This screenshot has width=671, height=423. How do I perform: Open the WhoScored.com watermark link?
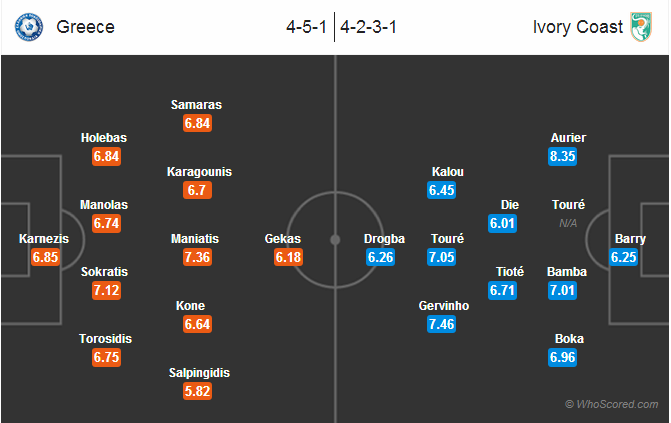pyautogui.click(x=612, y=404)
